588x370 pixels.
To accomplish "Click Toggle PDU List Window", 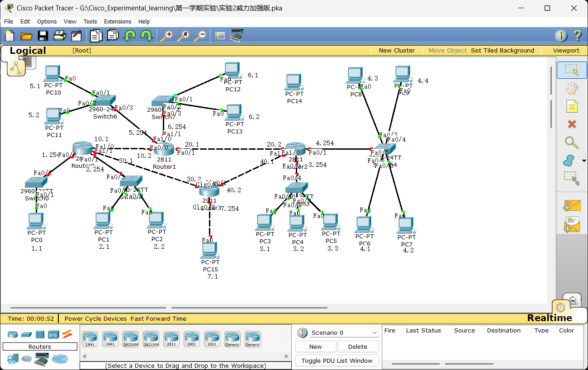I will tap(337, 361).
